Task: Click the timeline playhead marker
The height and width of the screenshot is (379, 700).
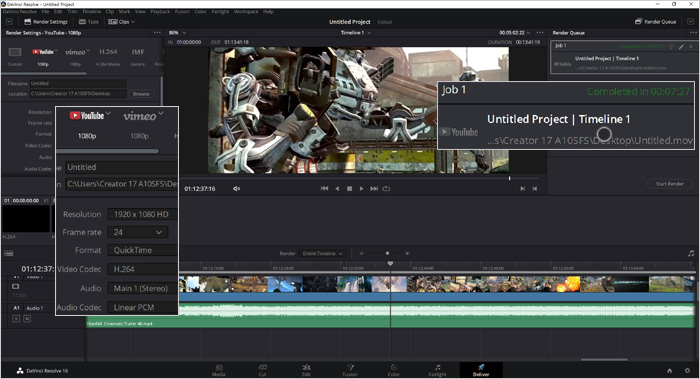Action: click(x=390, y=264)
